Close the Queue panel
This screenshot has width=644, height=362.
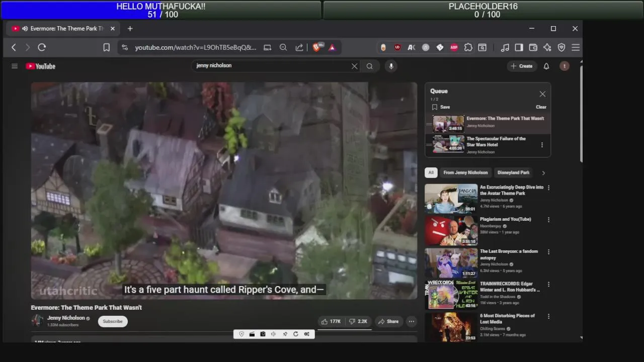pyautogui.click(x=542, y=94)
